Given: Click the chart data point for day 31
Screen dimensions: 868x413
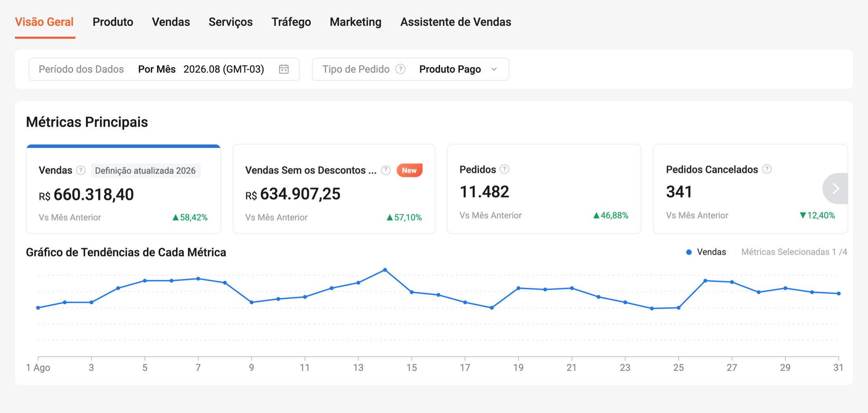Looking at the screenshot, I should point(839,294).
